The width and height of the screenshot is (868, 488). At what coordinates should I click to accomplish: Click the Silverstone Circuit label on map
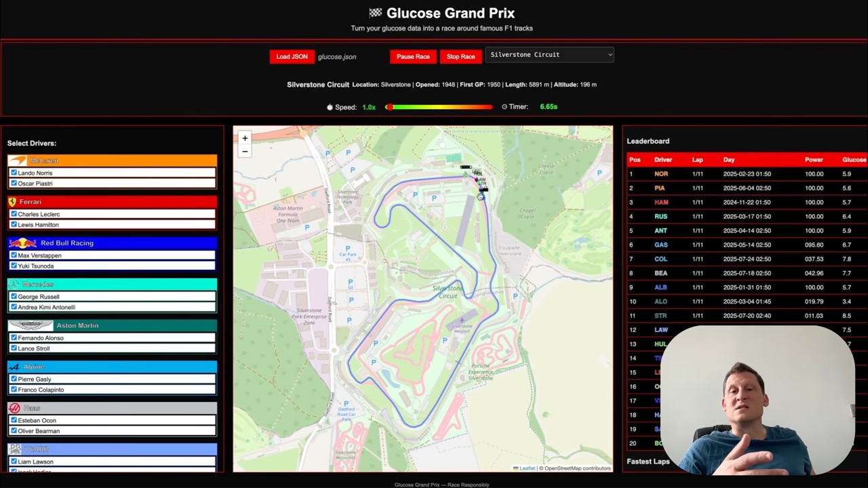[448, 292]
